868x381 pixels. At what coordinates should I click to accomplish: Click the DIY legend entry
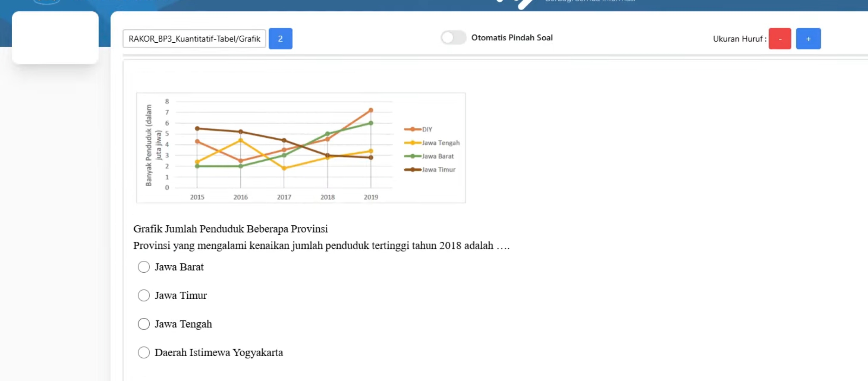418,129
